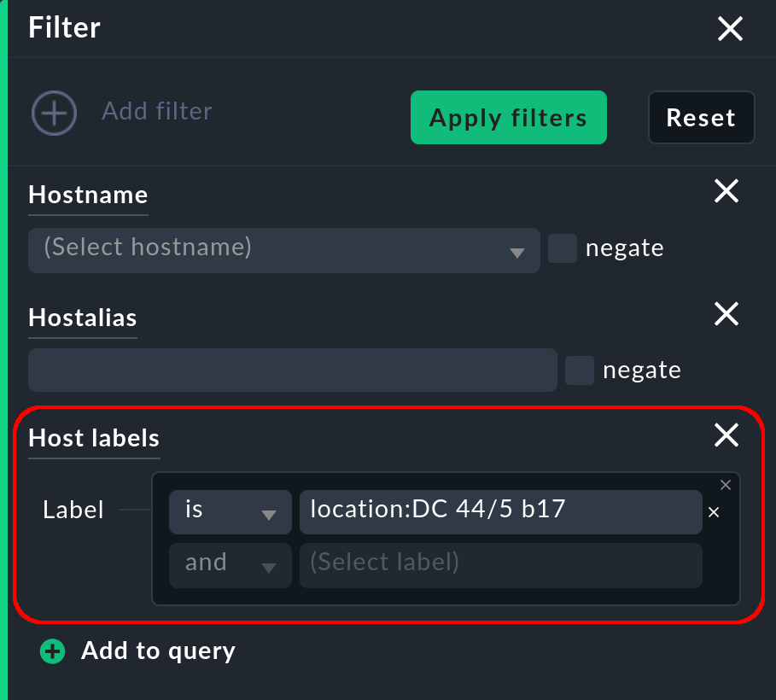This screenshot has width=776, height=700.
Task: Remove the Host labels filter via its X
Action: [x=726, y=435]
